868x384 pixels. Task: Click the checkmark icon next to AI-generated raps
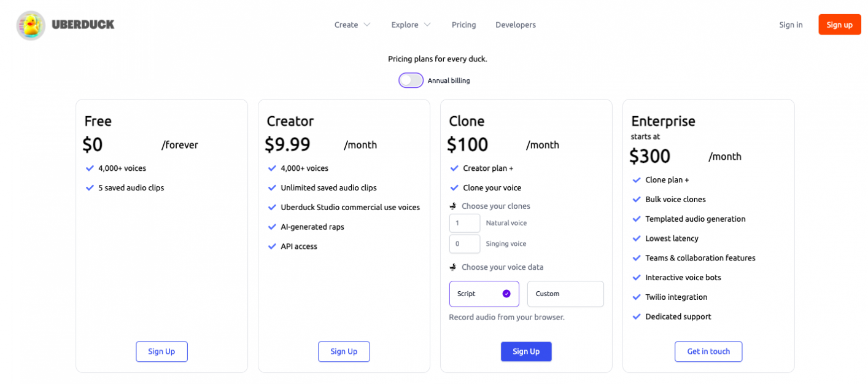pos(272,227)
